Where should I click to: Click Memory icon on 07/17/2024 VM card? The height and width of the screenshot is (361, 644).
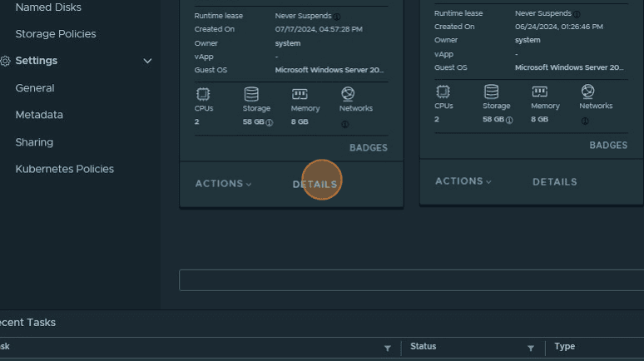point(300,94)
